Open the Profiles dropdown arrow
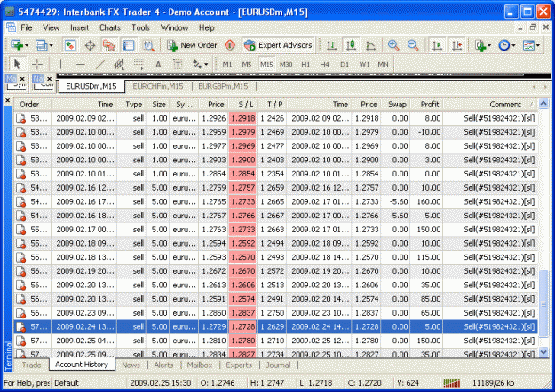The width and height of the screenshot is (555, 392). pyautogui.click(x=51, y=45)
